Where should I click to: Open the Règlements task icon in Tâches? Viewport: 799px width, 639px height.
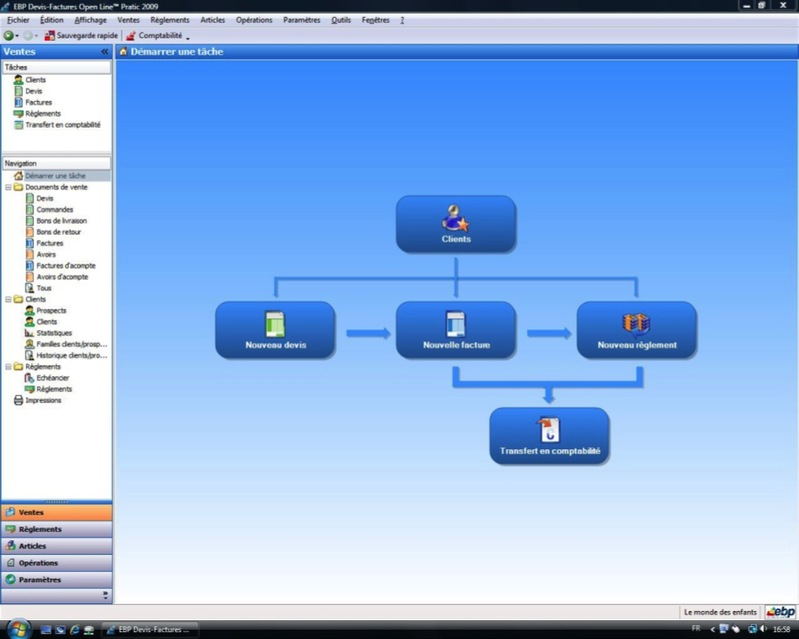pyautogui.click(x=18, y=113)
